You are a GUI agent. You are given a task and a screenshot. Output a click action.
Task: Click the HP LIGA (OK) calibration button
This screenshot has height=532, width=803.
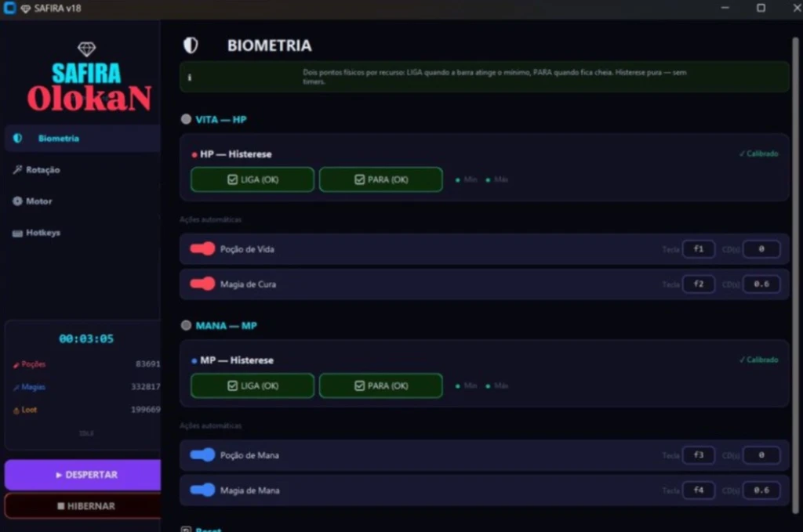(253, 179)
